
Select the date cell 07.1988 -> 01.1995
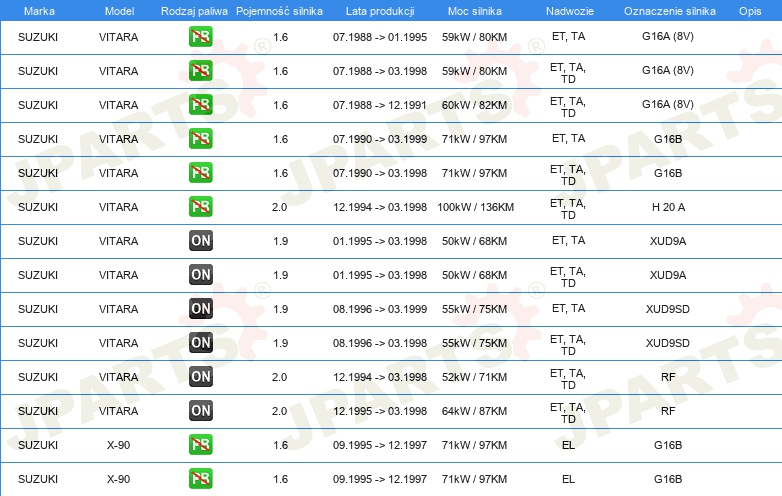[x=380, y=37]
